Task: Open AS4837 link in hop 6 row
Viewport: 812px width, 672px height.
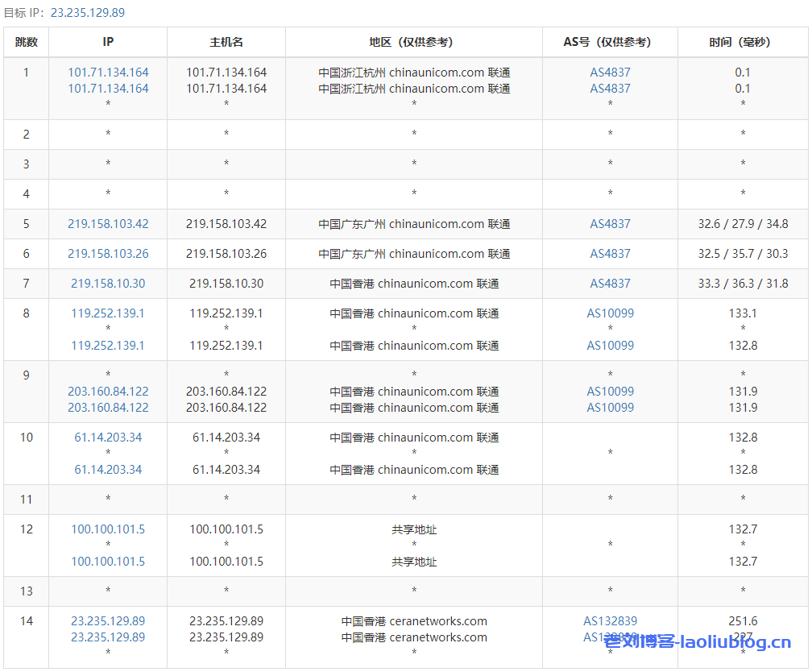Action: point(610,254)
